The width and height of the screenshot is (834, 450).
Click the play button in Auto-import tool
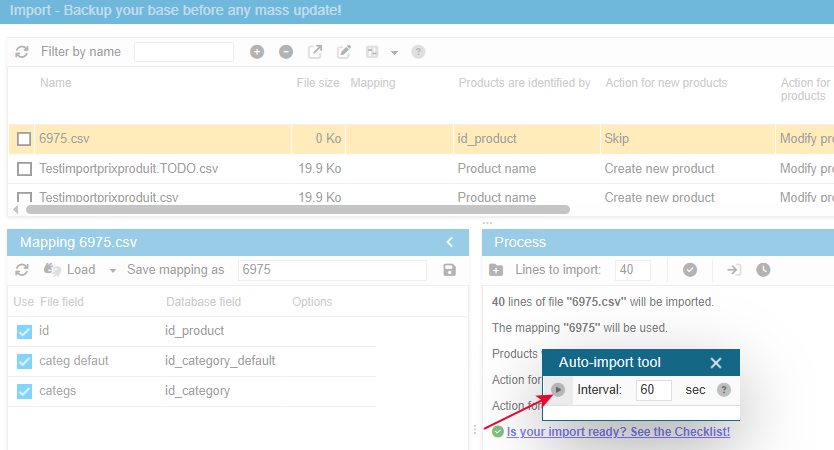tap(558, 390)
